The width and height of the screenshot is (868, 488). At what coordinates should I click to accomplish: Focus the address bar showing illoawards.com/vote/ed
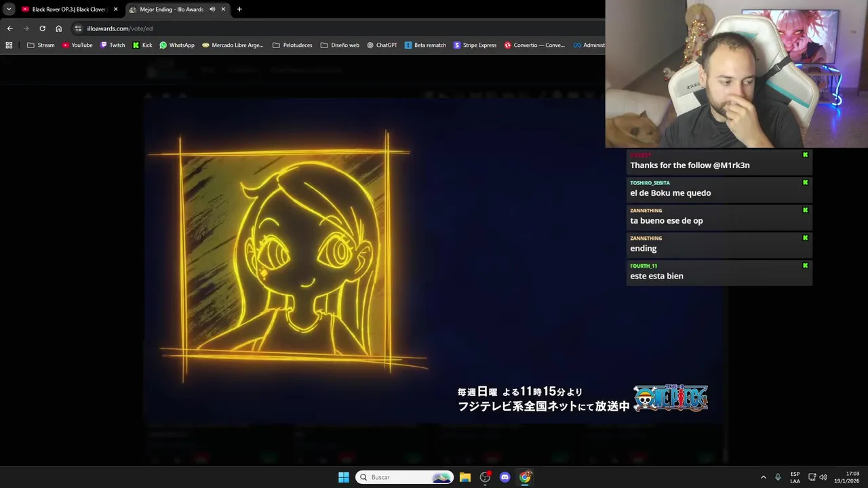coord(339,28)
